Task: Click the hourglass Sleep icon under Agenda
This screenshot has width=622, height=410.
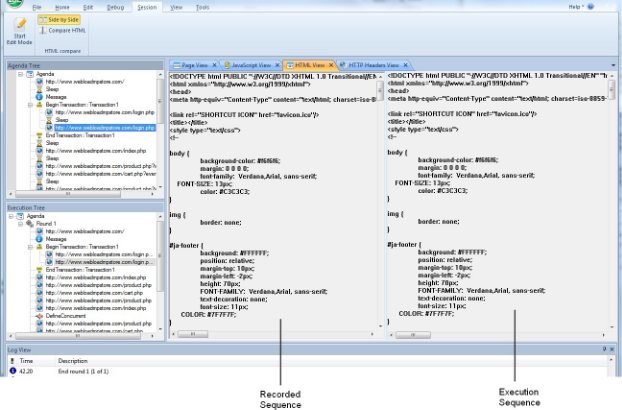Action: click(x=39, y=88)
